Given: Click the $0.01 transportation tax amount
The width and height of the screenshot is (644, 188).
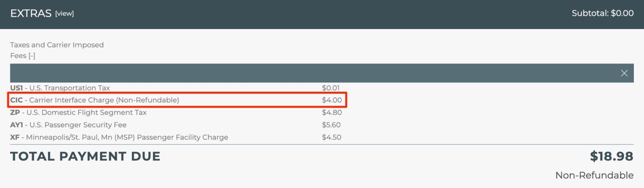Looking at the screenshot, I should (331, 88).
